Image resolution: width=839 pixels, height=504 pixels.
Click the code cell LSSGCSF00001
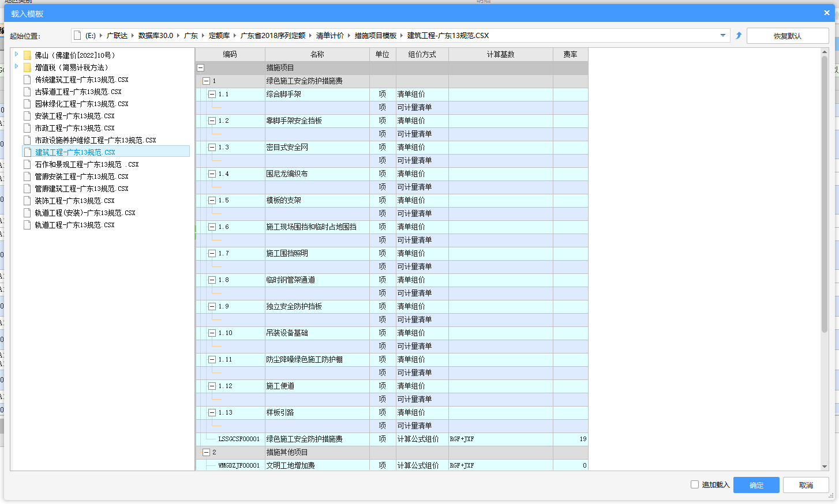[239, 439]
